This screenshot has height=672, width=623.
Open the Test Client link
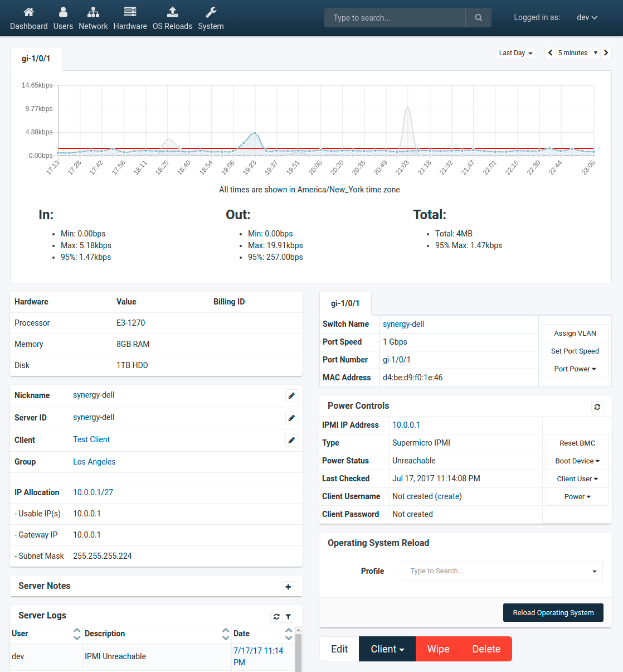91,439
